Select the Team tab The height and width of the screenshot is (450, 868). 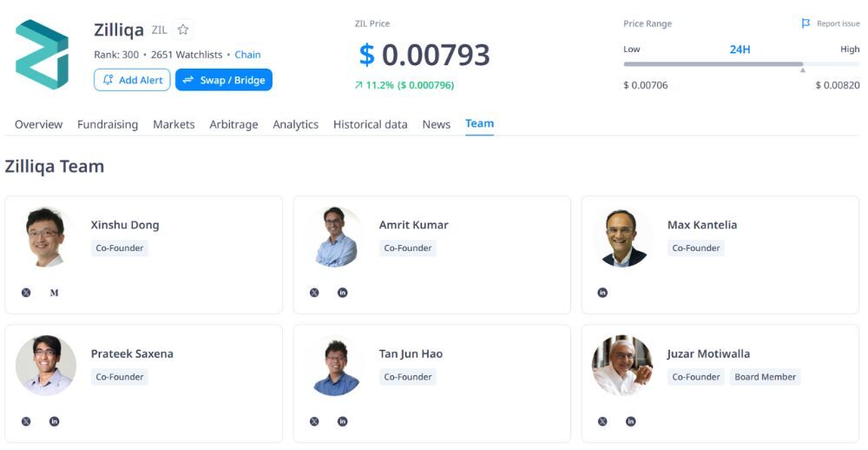(x=479, y=123)
